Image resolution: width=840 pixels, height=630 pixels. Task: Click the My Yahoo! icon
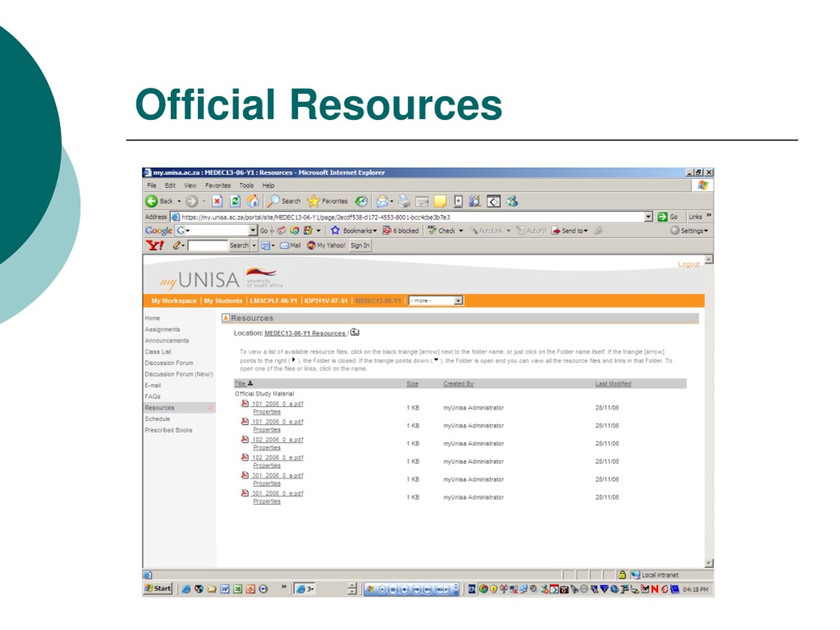[x=311, y=246]
